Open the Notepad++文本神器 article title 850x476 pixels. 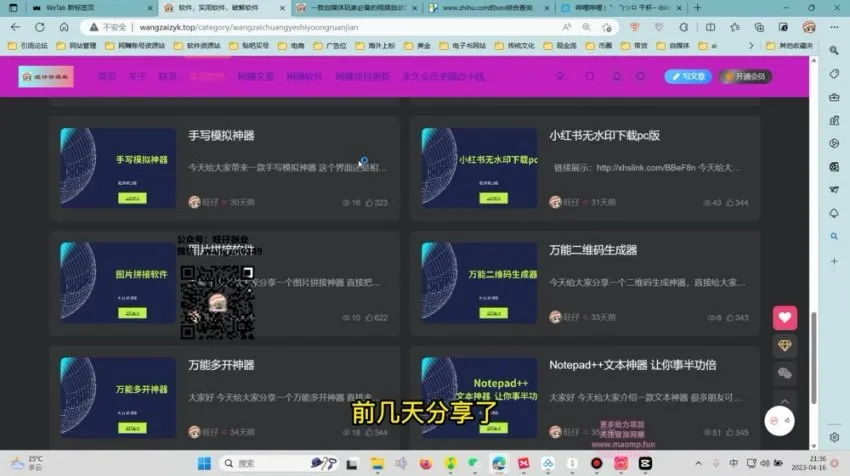633,365
